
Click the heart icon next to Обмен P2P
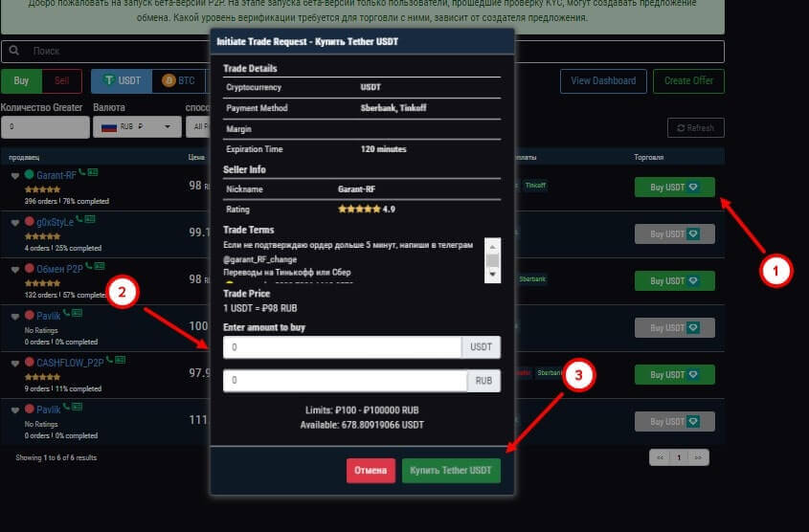[15, 268]
